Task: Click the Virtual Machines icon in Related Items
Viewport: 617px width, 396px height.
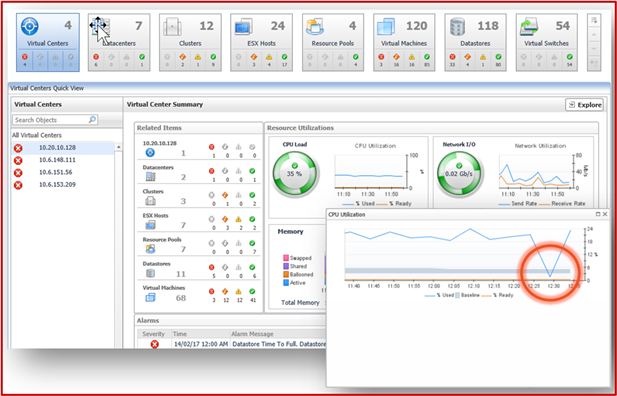Action: [x=150, y=298]
